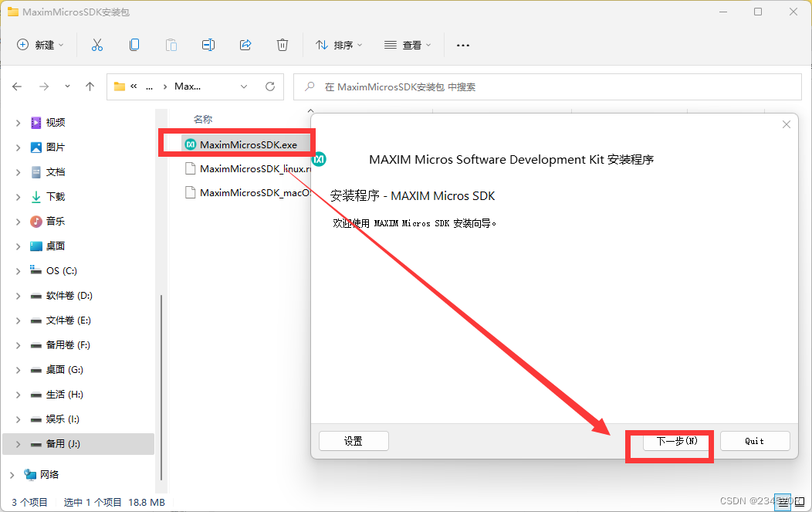812x512 pixels.
Task: Click Quit in the installer
Action: pyautogui.click(x=755, y=441)
